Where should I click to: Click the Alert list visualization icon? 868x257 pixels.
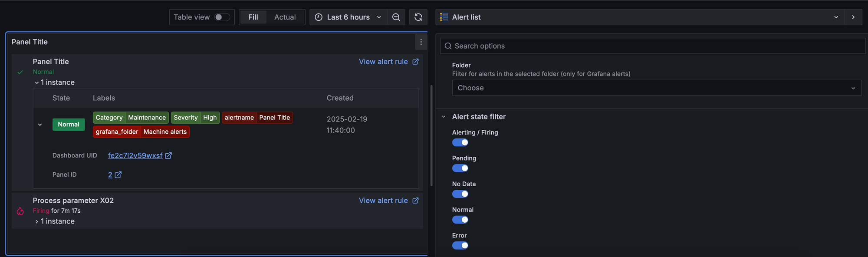coord(444,17)
